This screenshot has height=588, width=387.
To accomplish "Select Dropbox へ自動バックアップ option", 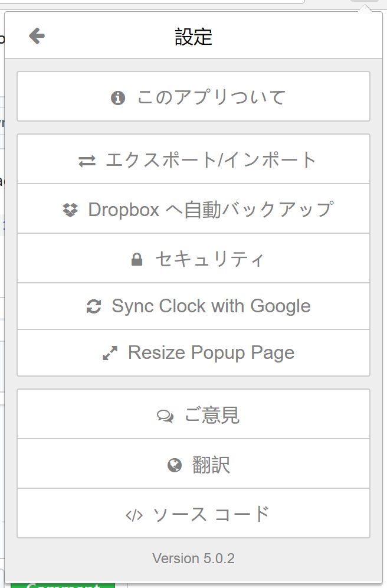I will click(211, 209).
